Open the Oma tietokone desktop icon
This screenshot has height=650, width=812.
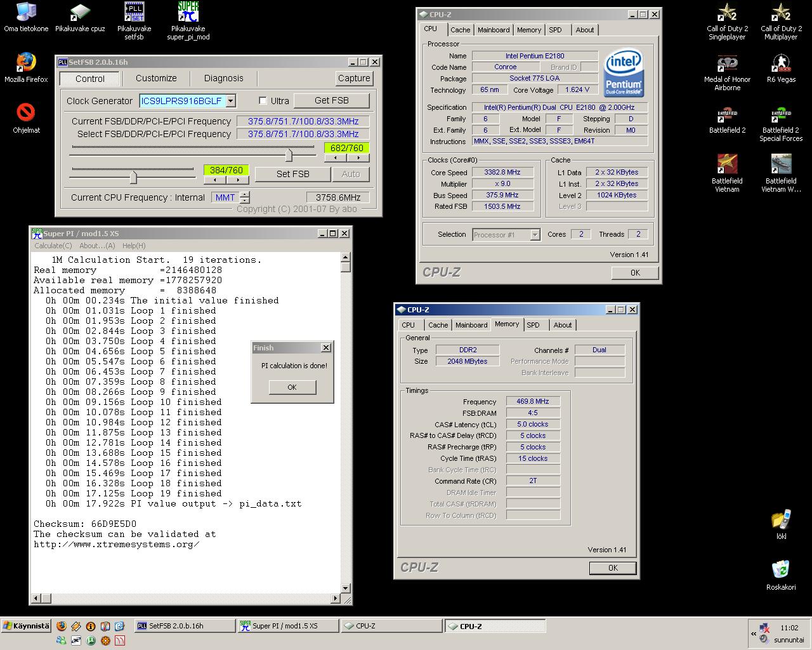coord(25,18)
